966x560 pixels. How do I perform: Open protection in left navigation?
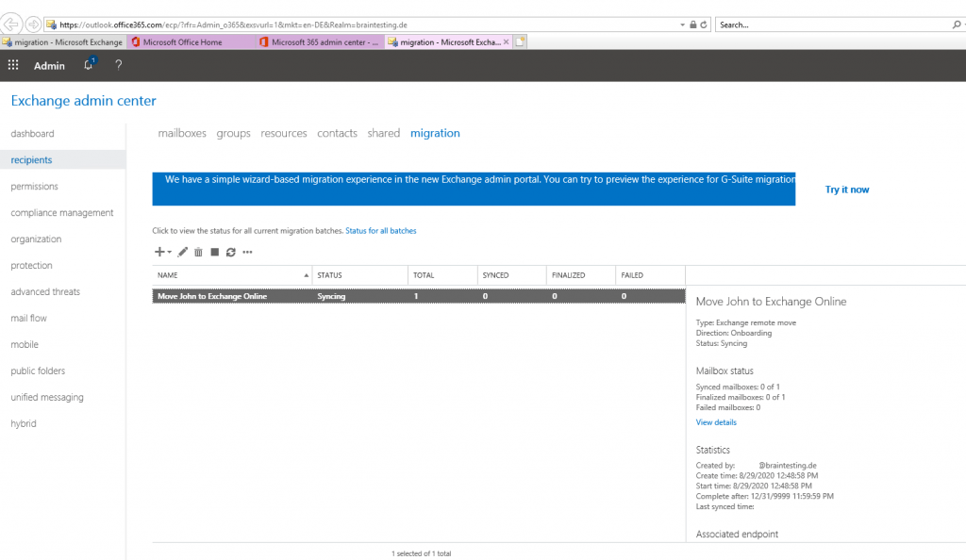[x=31, y=266]
